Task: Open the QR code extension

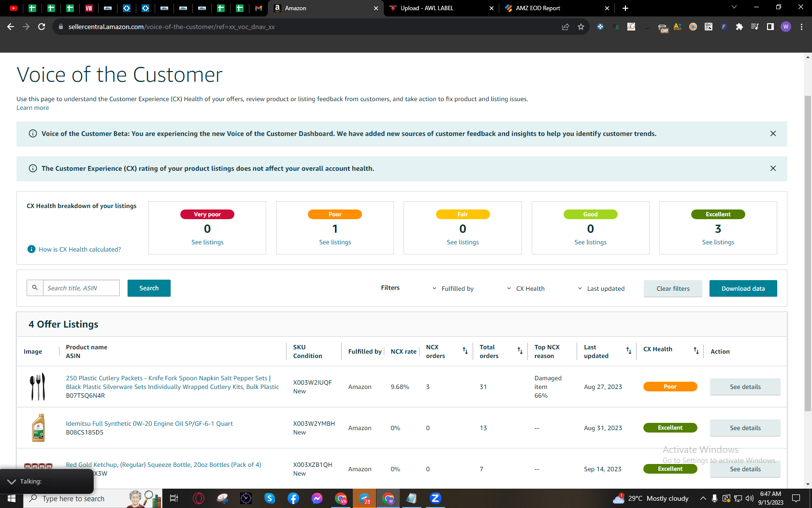Action: pos(709,27)
